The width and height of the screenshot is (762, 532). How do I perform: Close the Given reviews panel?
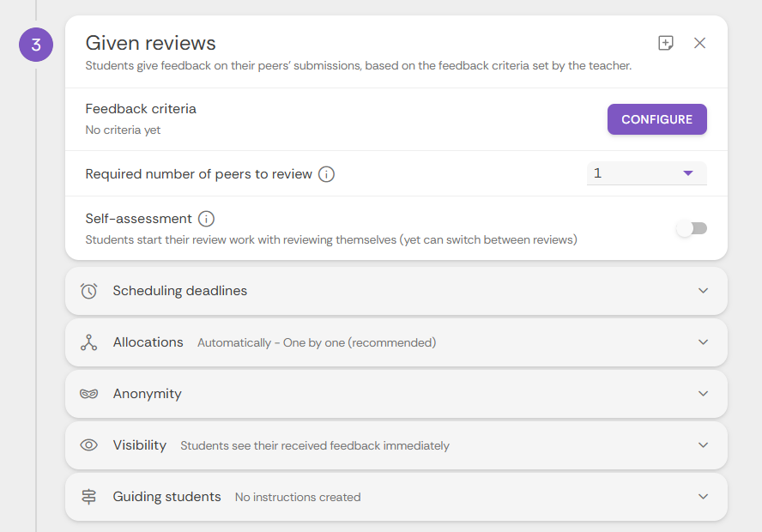(699, 43)
